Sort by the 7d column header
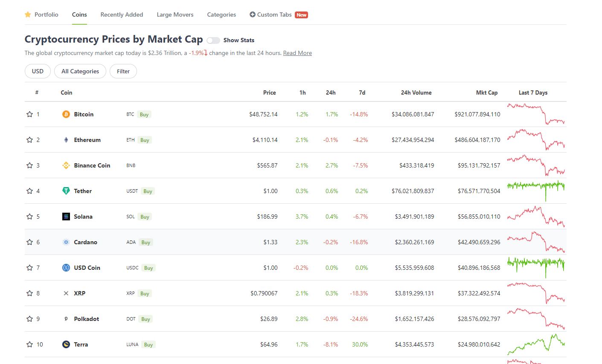Screen dimensions: 602x364 pyautogui.click(x=362, y=92)
